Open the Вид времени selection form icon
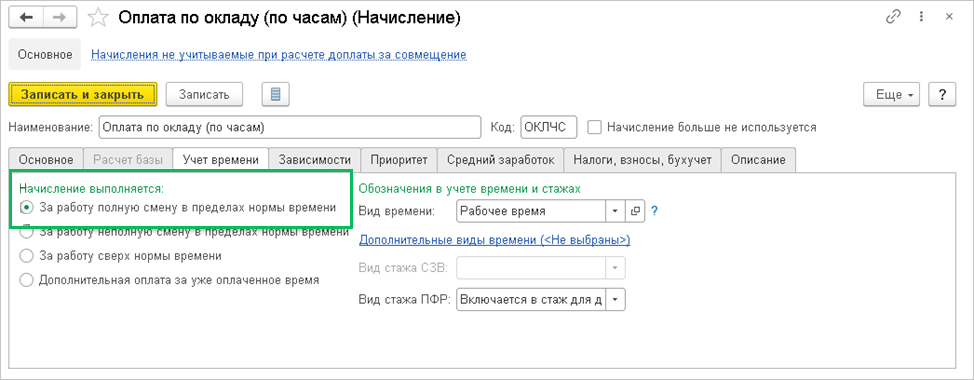Screen dimensions: 974x380 635,211
